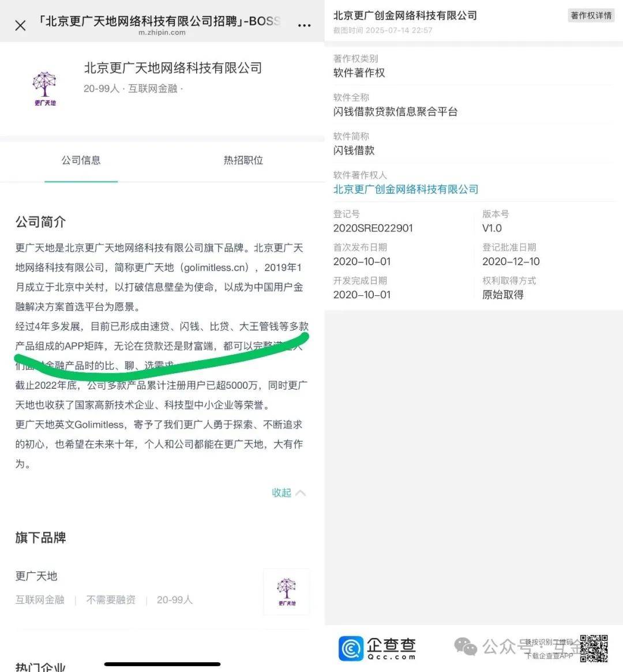Select the 公司信息 tab
The image size is (623, 672).
81,160
